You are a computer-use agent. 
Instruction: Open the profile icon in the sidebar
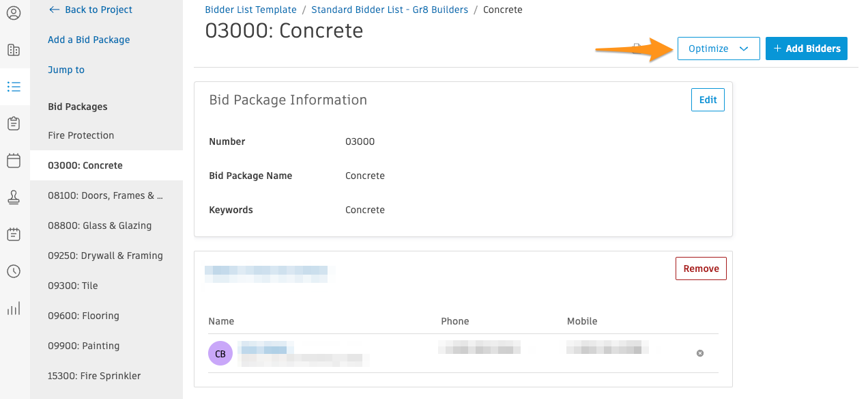(14, 13)
